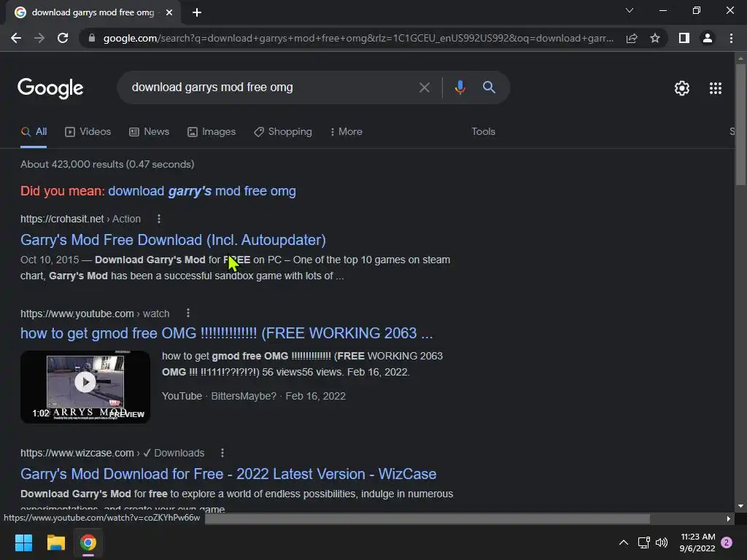Open 'Garry's Mod Download for Free - WizCase' result
This screenshot has width=747, height=560.
(228, 474)
